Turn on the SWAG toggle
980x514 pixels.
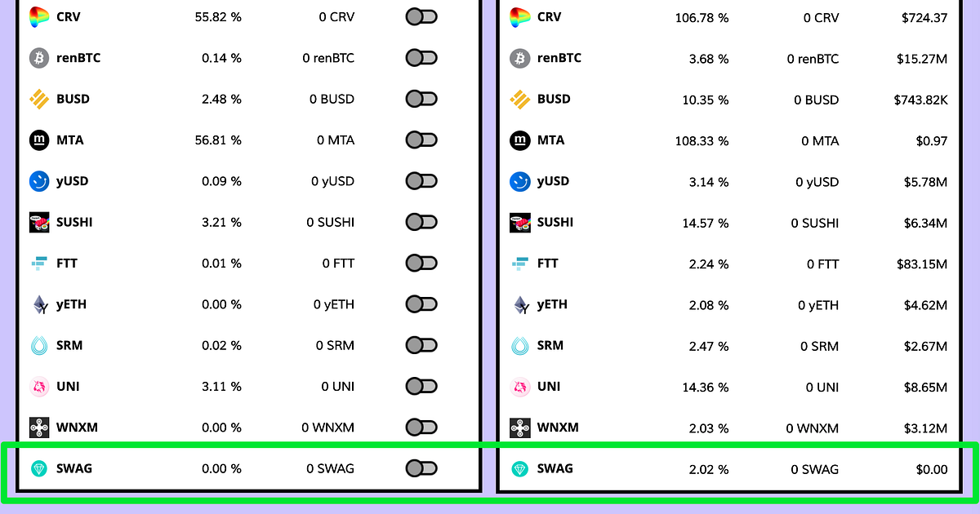click(x=421, y=468)
